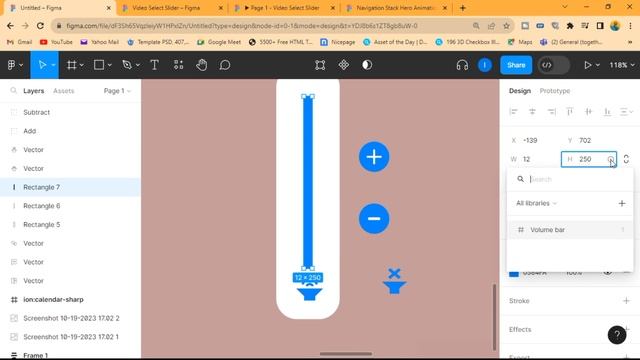The image size is (640, 360).
Task: Click the Edit object icon in toolbar
Action: click(x=320, y=65)
